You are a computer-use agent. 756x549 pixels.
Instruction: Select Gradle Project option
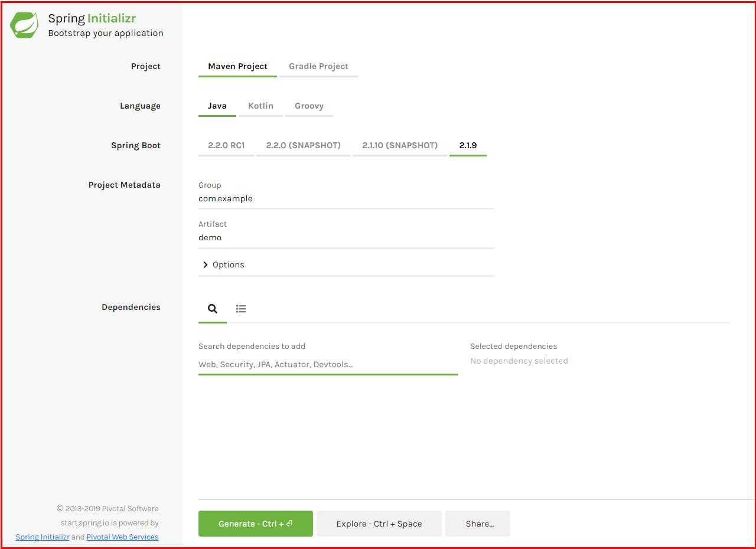(x=318, y=66)
